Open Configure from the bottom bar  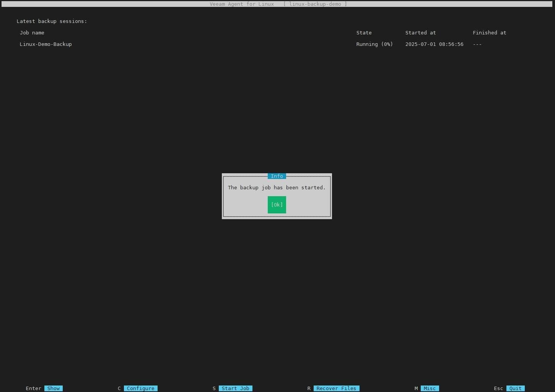(x=140, y=388)
